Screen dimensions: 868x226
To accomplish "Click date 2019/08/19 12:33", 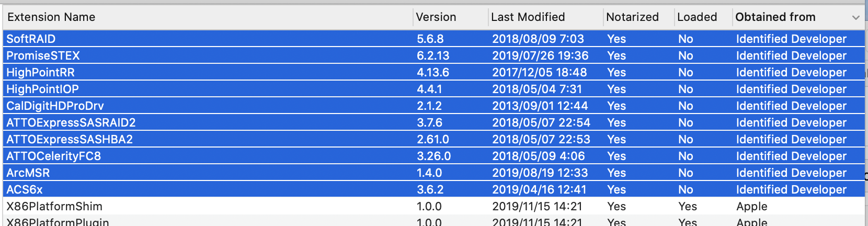I will click(540, 173).
